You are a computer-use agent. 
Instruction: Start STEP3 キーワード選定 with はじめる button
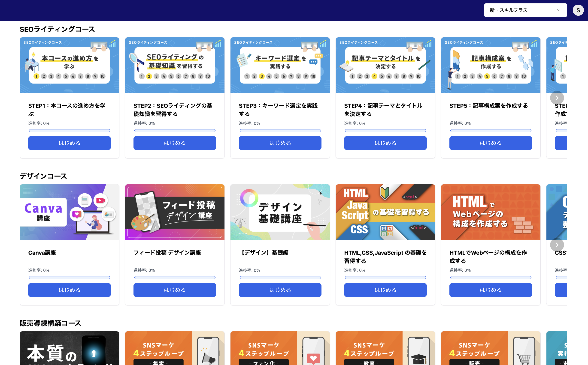[x=280, y=143]
